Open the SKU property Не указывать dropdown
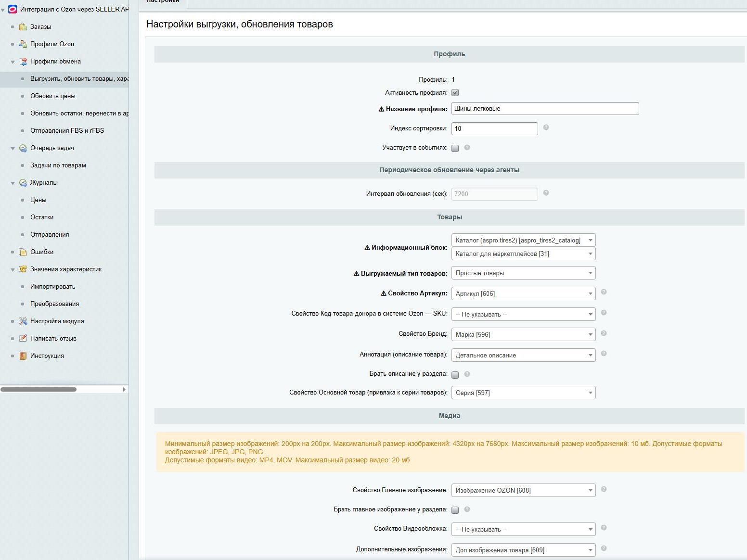Viewport: 747px width, 560px height. click(523, 314)
